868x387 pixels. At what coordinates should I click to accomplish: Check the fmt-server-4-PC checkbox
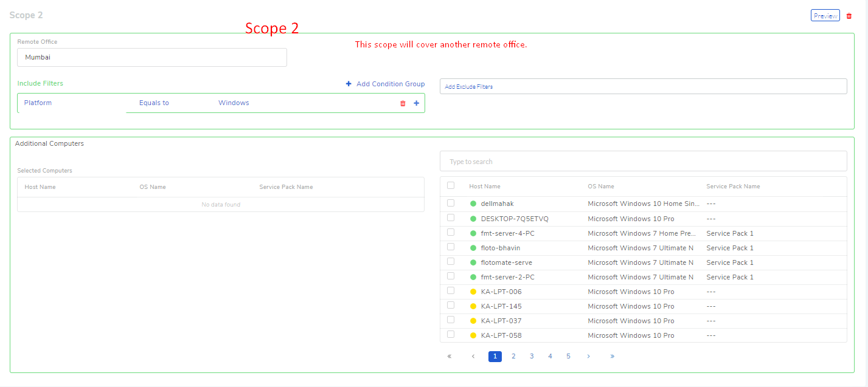(x=451, y=232)
